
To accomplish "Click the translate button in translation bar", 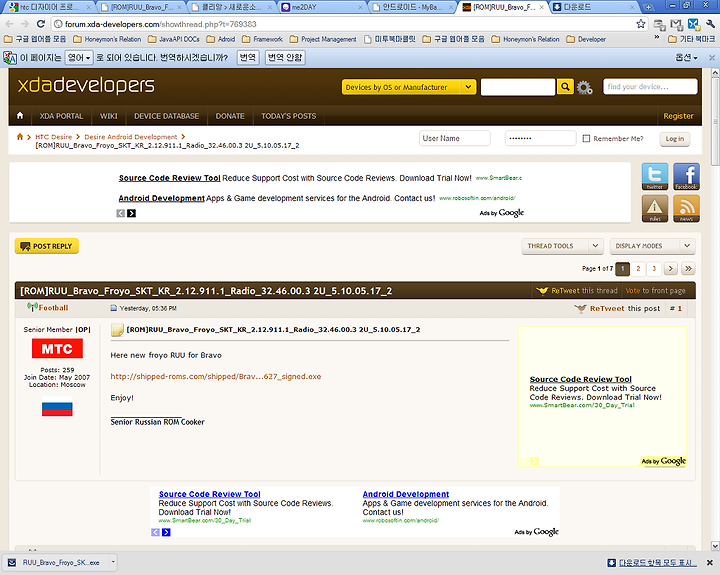I will pyautogui.click(x=248, y=58).
